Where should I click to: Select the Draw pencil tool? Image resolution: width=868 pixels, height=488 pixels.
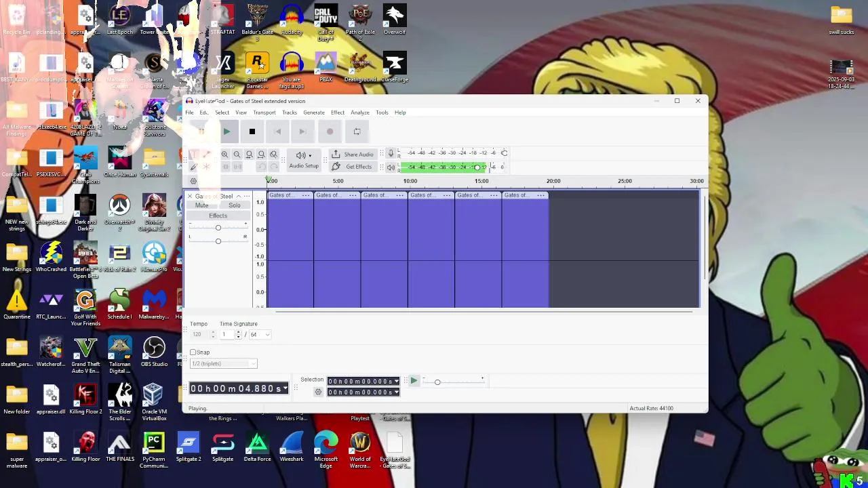pos(193,167)
